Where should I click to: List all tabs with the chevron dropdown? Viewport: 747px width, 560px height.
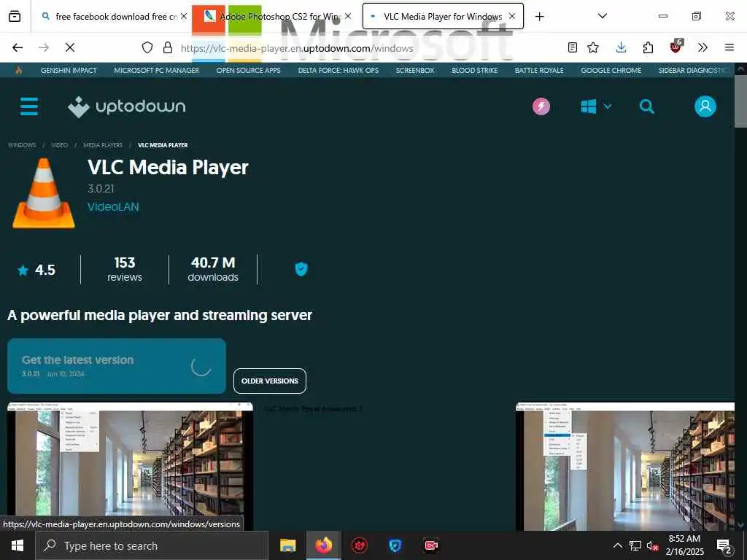pyautogui.click(x=602, y=16)
